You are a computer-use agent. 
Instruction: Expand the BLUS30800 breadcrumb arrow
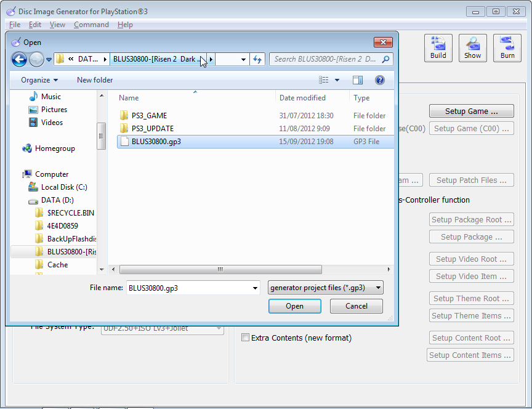point(211,59)
